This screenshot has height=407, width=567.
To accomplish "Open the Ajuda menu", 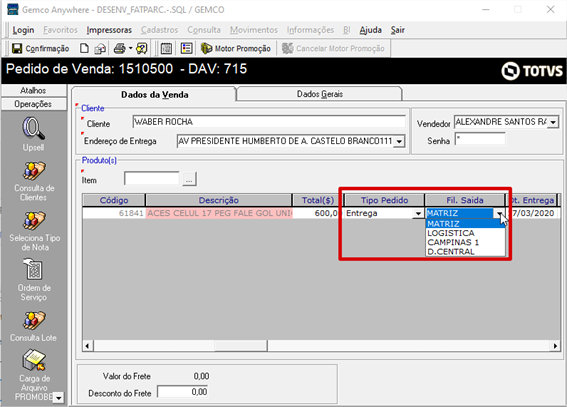I will coord(370,30).
